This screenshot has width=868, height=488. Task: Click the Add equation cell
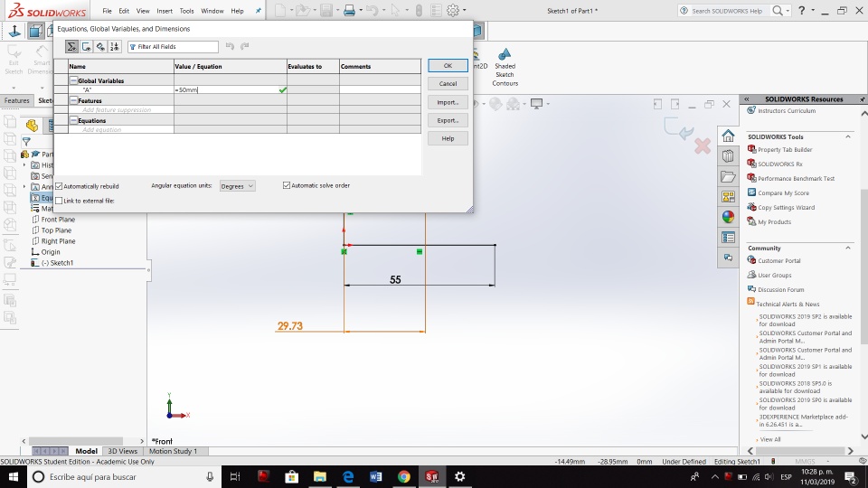[120, 129]
